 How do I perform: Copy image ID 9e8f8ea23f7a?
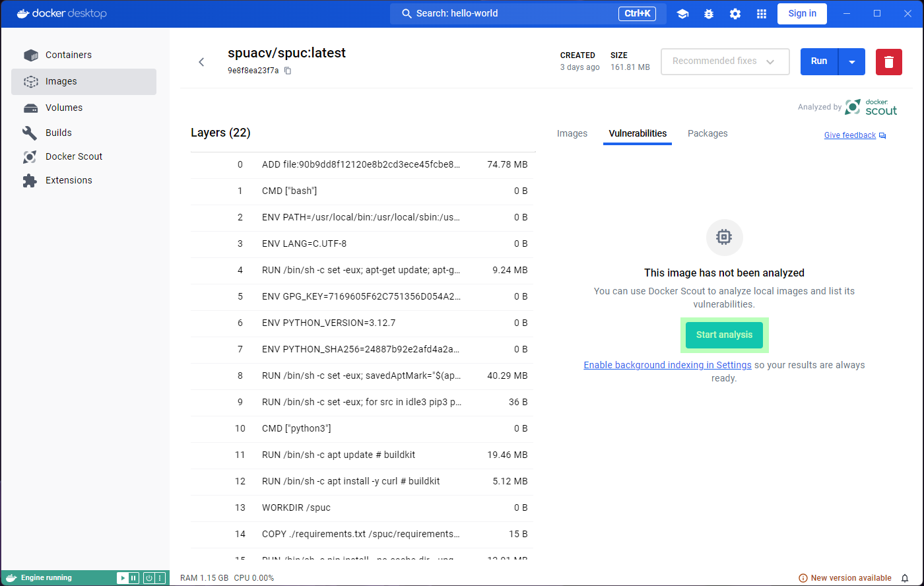coord(288,71)
